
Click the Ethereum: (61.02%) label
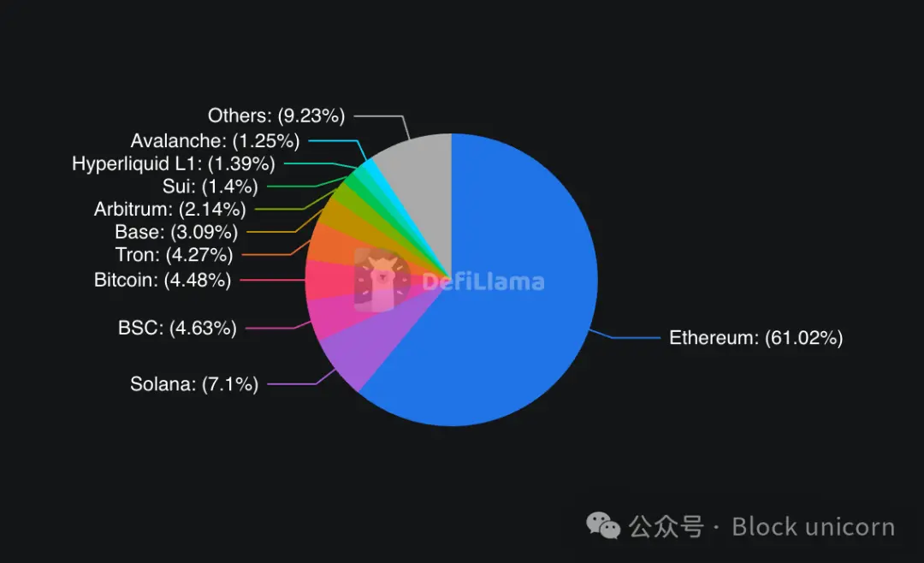coord(755,338)
